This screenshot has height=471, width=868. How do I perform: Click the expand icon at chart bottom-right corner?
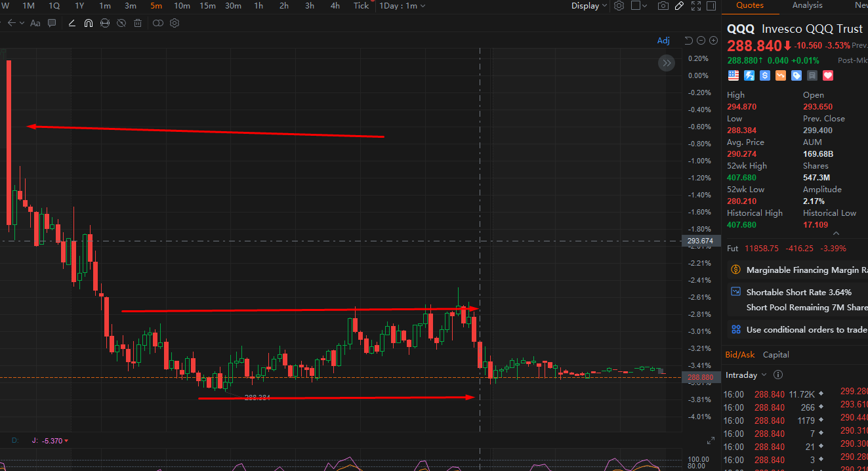point(710,440)
